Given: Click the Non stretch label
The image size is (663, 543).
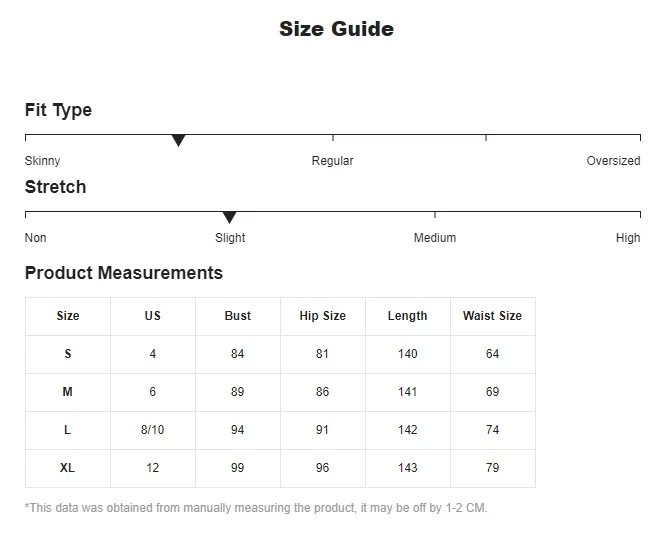Looking at the screenshot, I should pos(36,238).
